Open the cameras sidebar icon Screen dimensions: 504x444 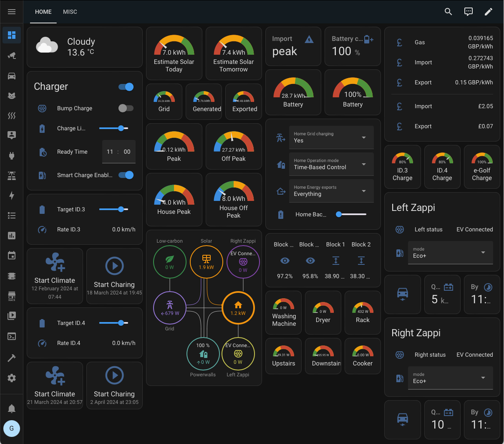(12, 56)
